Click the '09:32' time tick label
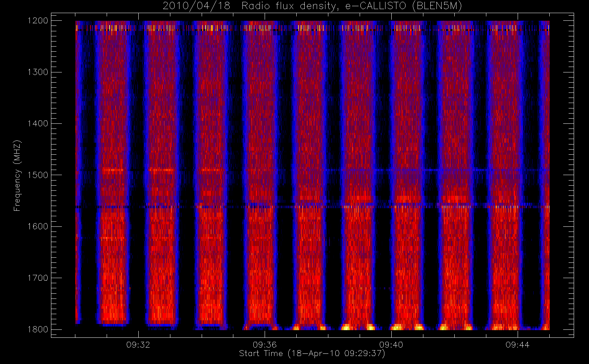Screen dimensions: 589x364 click(x=138, y=345)
